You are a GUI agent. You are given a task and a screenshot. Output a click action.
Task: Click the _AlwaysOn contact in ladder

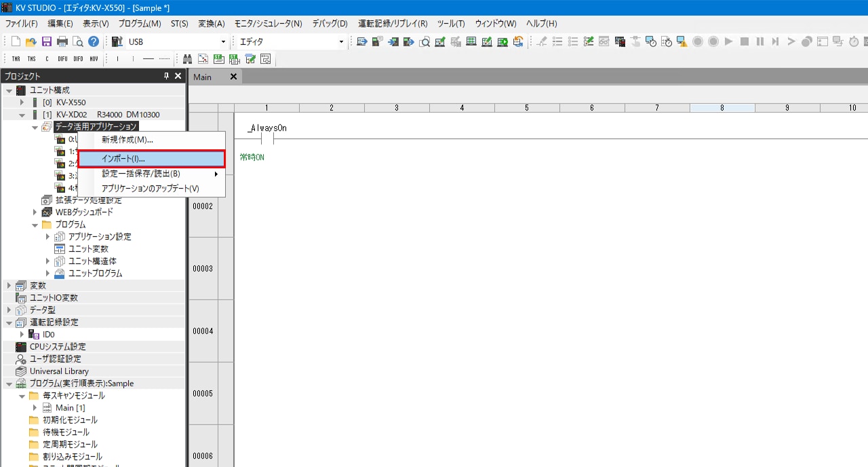263,138
